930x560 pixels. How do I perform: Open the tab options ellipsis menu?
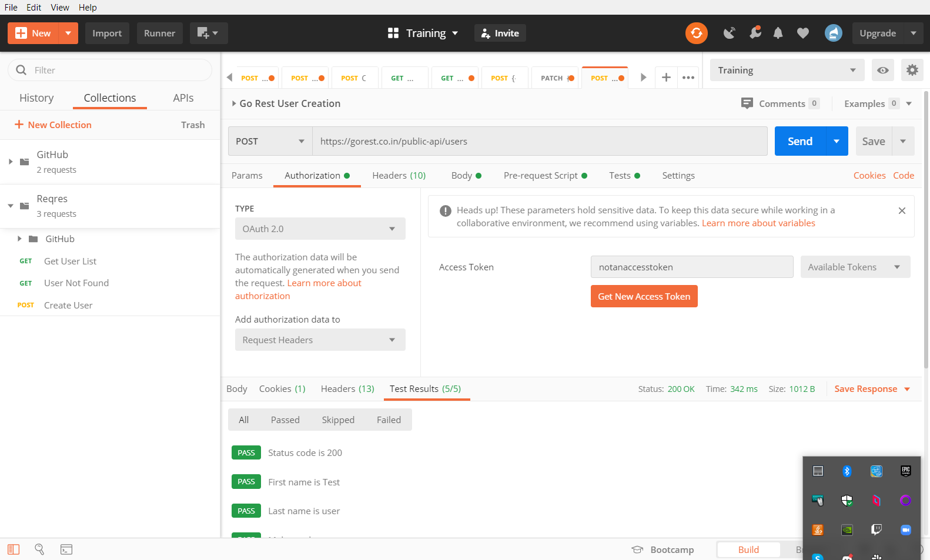tap(688, 78)
